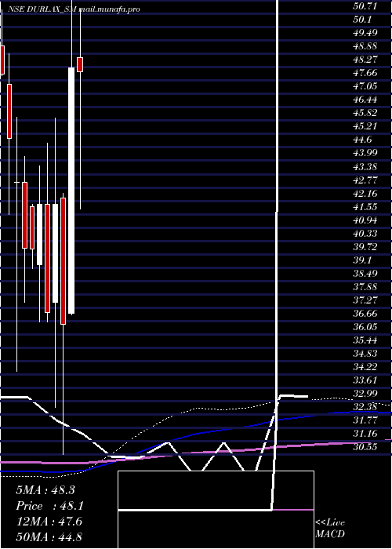Click the 42.77 price axis label
The width and height of the screenshot is (392, 549).
coord(365,180)
